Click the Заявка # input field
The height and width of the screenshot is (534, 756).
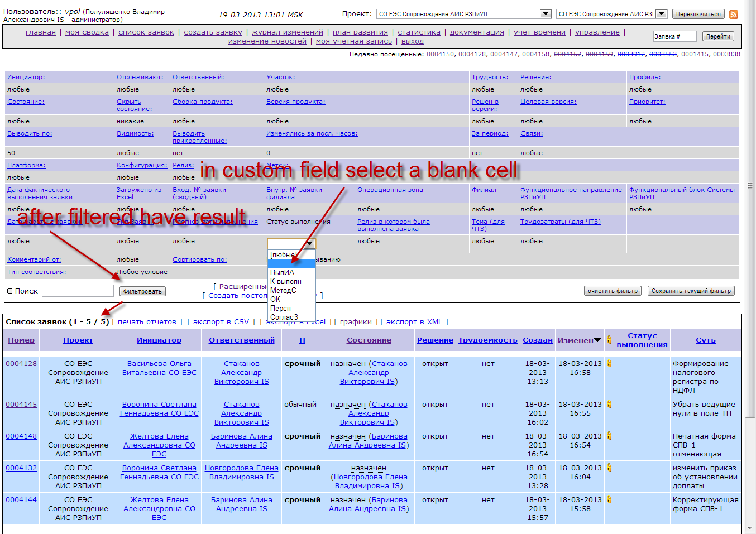[674, 36]
